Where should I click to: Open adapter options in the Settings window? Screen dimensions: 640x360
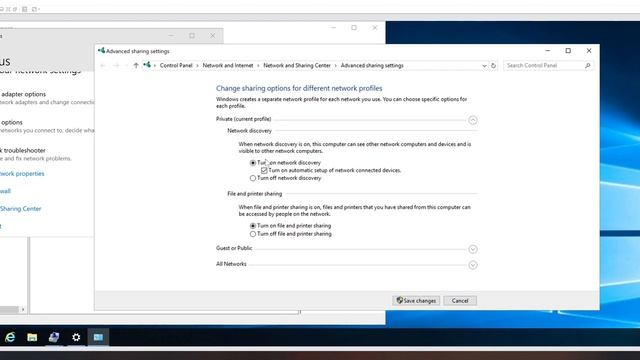coord(23,94)
